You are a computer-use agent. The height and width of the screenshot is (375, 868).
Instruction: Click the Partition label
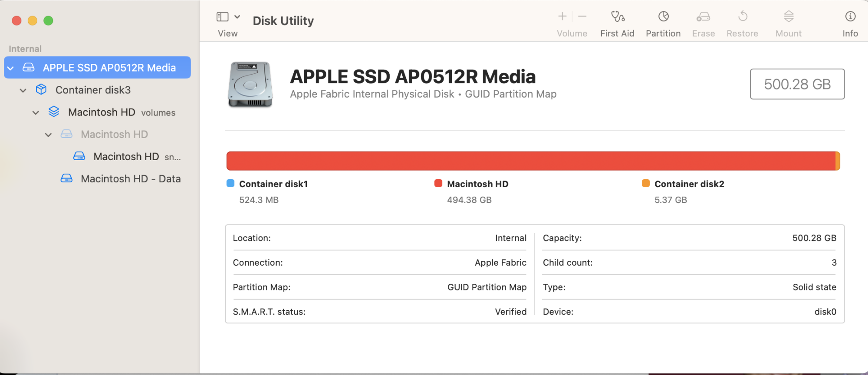[663, 33]
